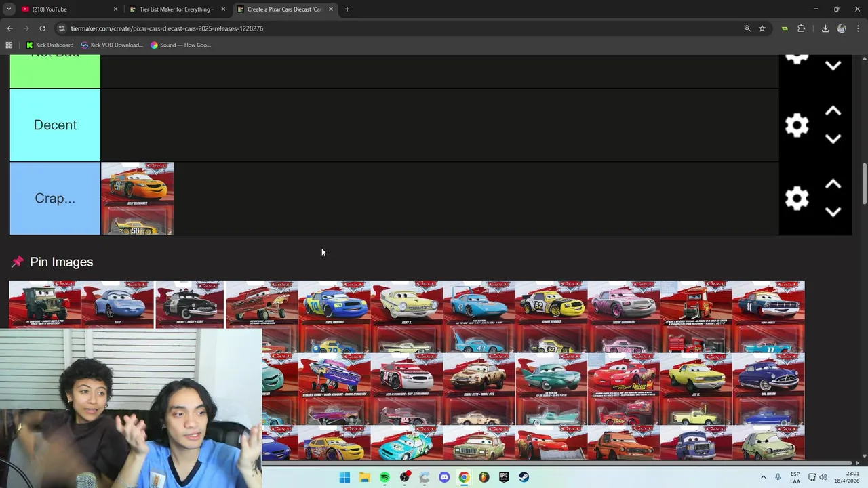Select the Create a Pixar Cars Diecast tab

[283, 9]
